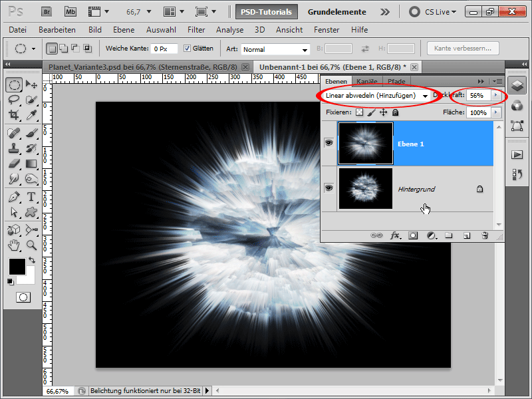532x399 pixels.
Task: Select the Pen tool
Action: point(14,197)
